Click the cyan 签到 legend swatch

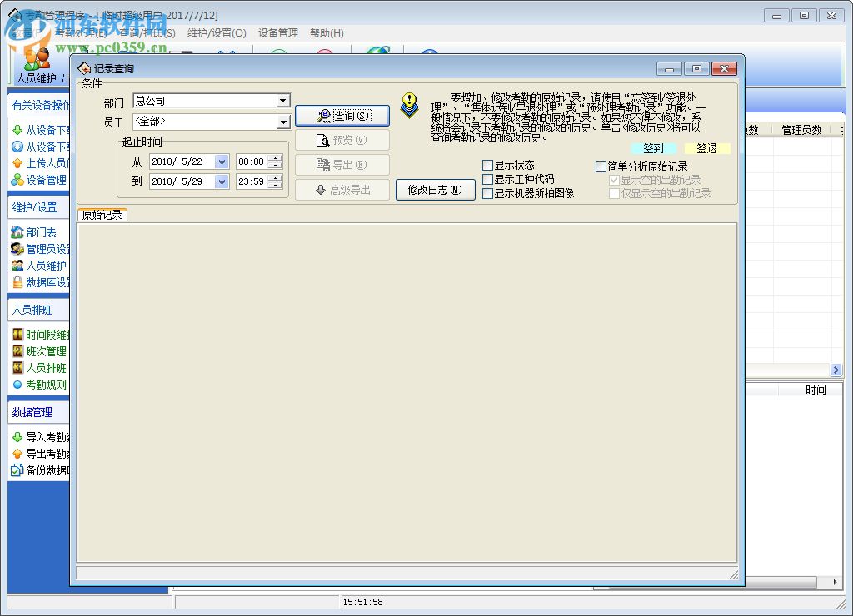(x=653, y=148)
